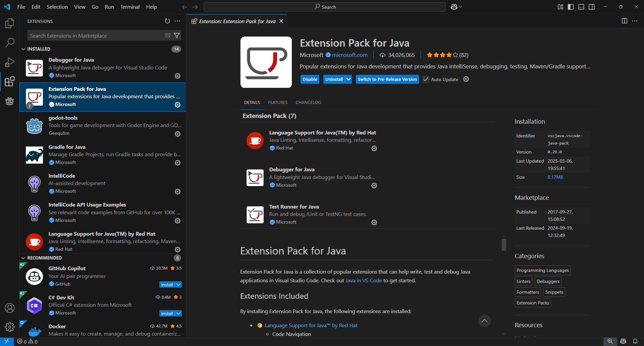Switch to the FEATURES tab
Image resolution: width=644 pixels, height=346 pixels.
pyautogui.click(x=278, y=102)
